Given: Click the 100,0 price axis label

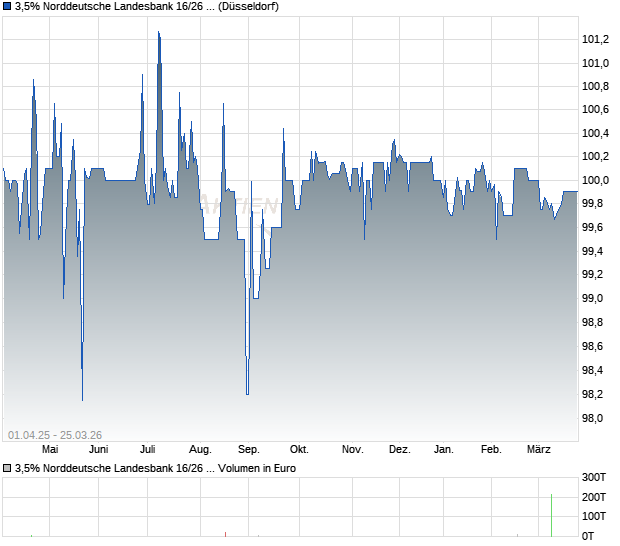Looking at the screenshot, I should pyautogui.click(x=595, y=181).
